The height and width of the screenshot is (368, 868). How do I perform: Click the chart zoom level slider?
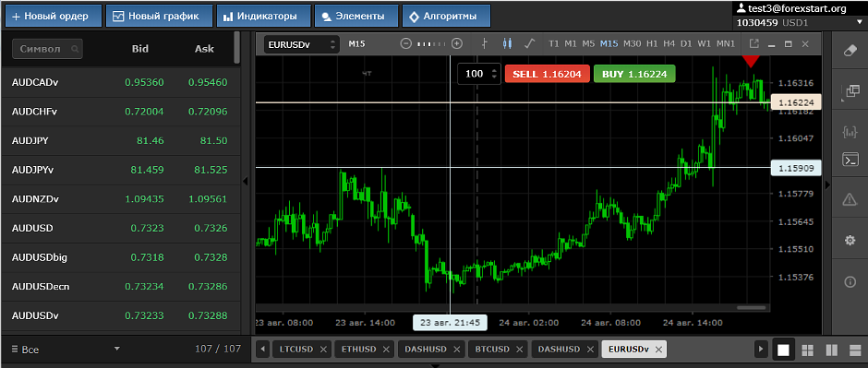(431, 43)
